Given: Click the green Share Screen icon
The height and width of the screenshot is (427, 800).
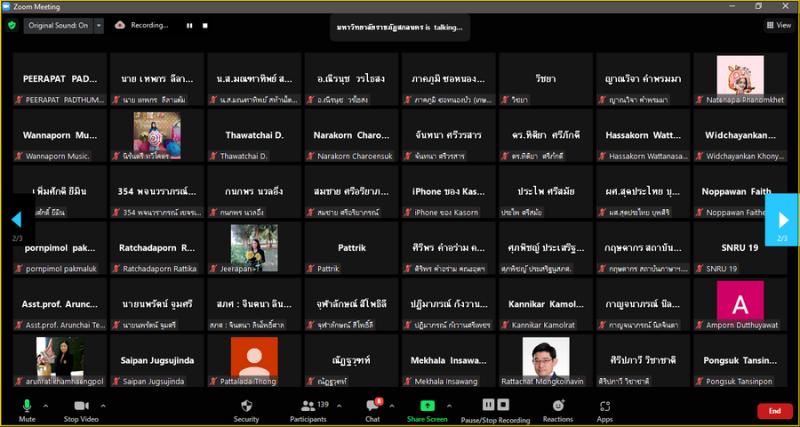Looking at the screenshot, I should 427,406.
